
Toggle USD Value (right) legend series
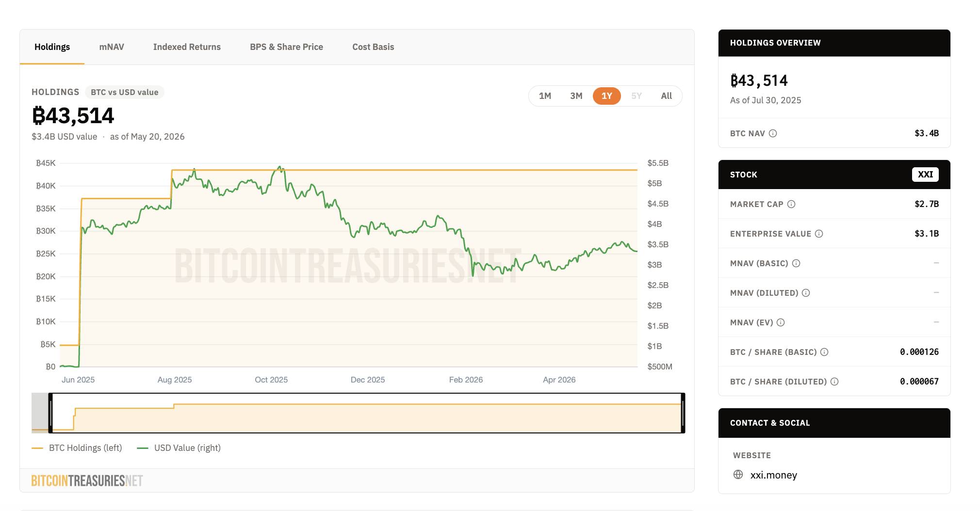pyautogui.click(x=179, y=448)
